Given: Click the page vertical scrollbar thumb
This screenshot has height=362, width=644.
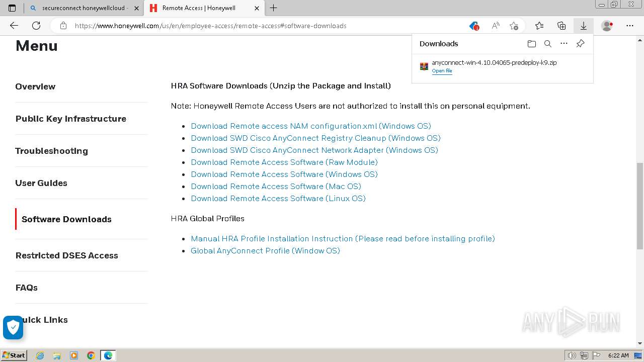Looking at the screenshot, I should tap(640, 206).
